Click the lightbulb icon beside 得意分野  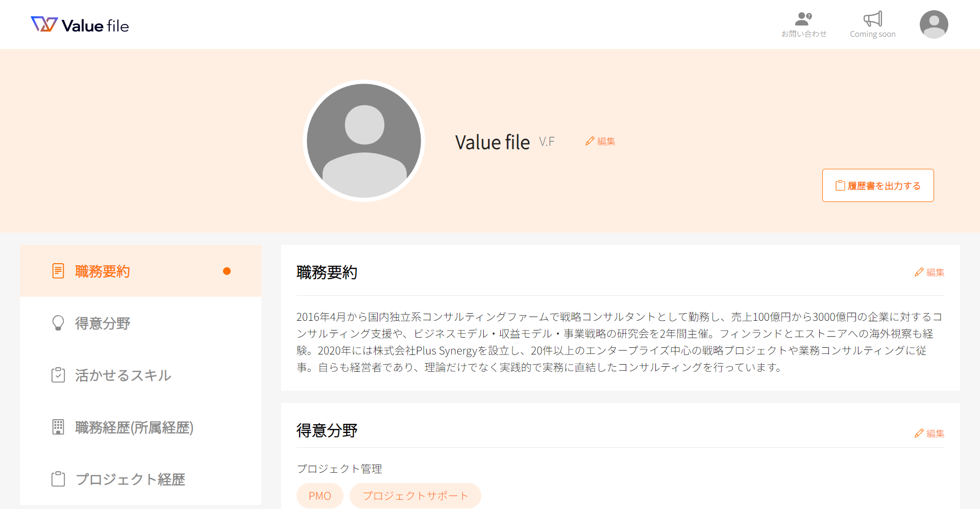pyautogui.click(x=58, y=323)
